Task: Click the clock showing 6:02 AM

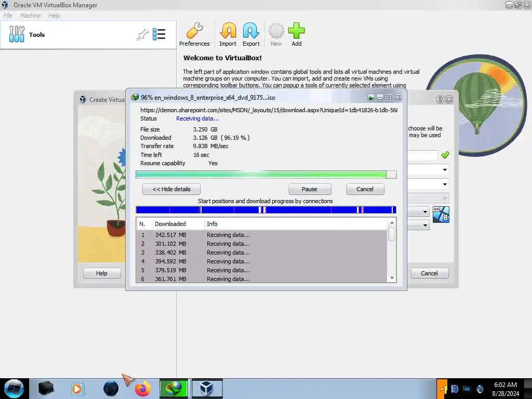Action: tap(505, 385)
